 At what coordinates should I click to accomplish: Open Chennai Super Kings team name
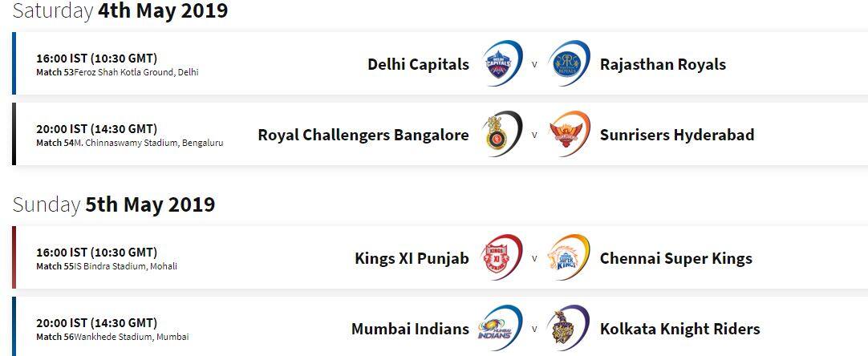coord(676,258)
